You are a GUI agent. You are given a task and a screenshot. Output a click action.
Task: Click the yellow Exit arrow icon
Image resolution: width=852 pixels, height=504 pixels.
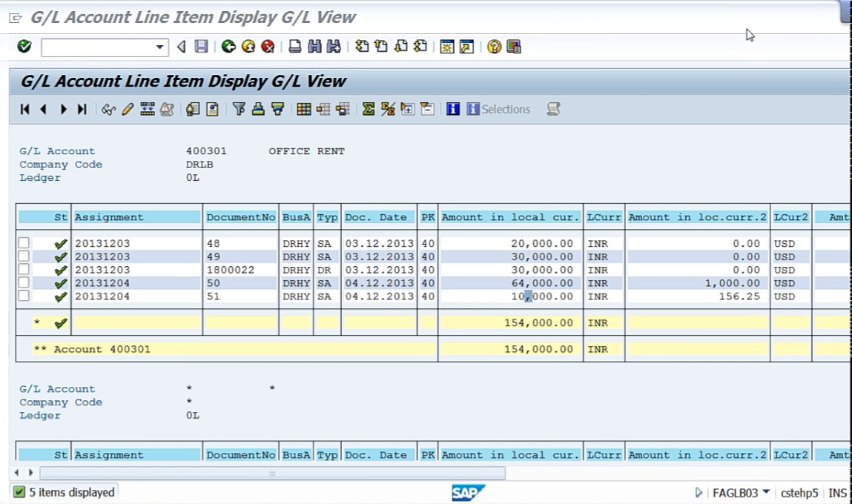click(x=248, y=47)
